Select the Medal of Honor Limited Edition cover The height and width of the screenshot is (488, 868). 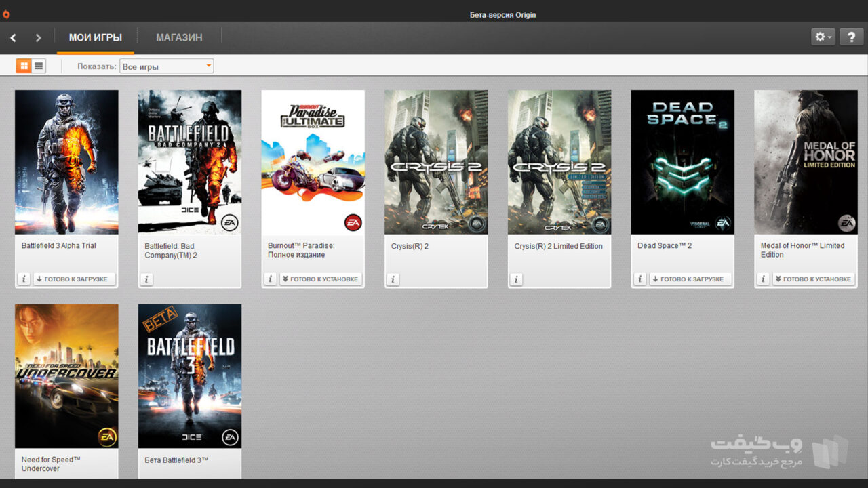806,162
